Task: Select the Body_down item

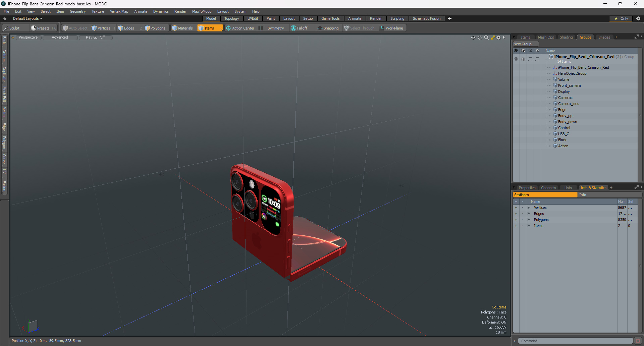Action: [567, 122]
